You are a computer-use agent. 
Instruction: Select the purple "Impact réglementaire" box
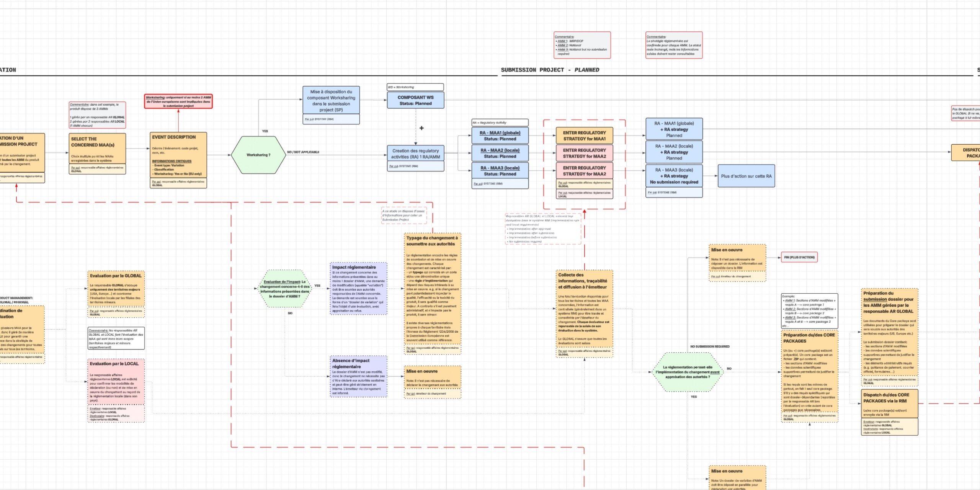[358, 289]
